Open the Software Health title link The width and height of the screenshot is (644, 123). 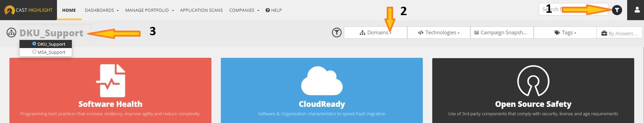pyautogui.click(x=111, y=104)
